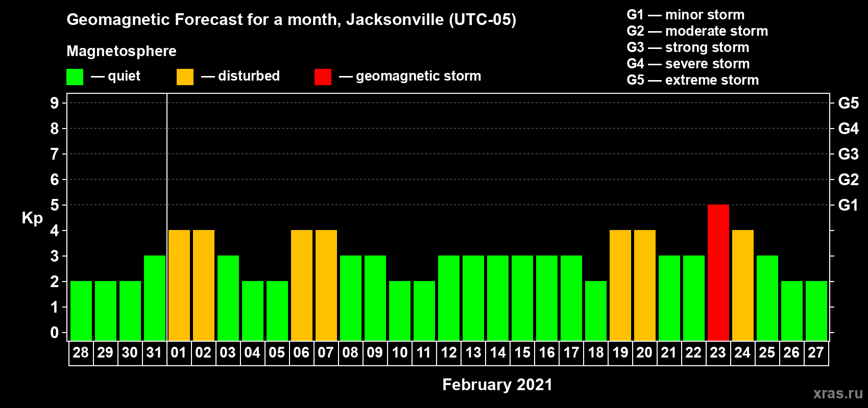Click date label 12 on the axis

(x=448, y=353)
